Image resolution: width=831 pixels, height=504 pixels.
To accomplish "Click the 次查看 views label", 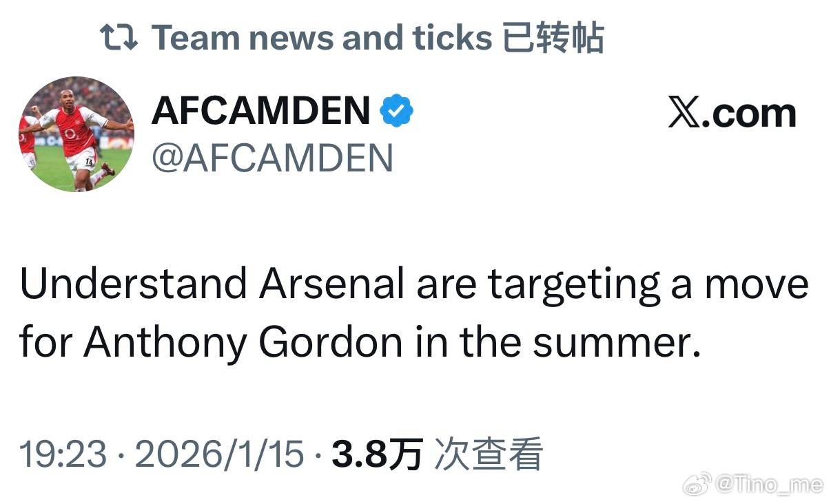I will point(488,454).
